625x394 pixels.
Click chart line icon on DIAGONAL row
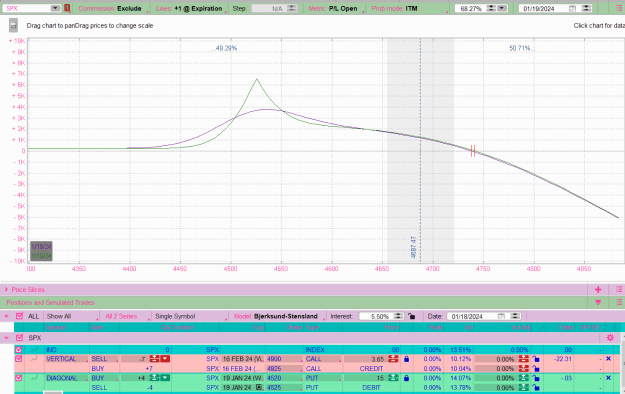[34, 378]
